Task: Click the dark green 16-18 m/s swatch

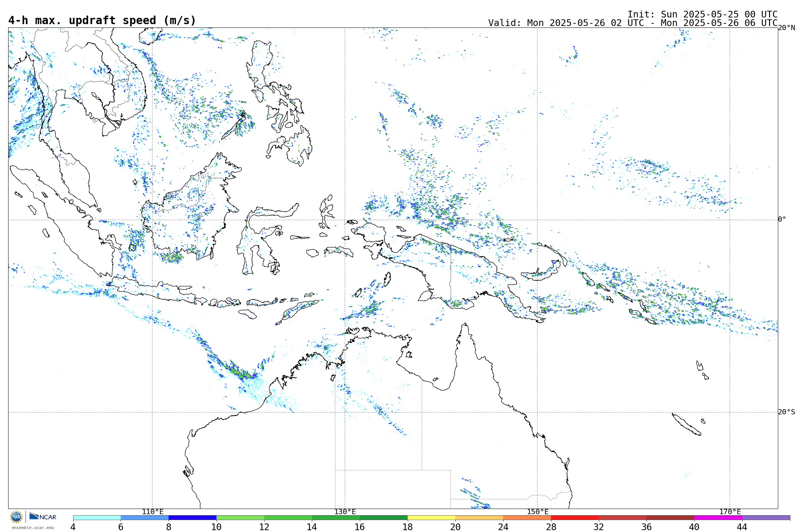Action: [x=384, y=518]
